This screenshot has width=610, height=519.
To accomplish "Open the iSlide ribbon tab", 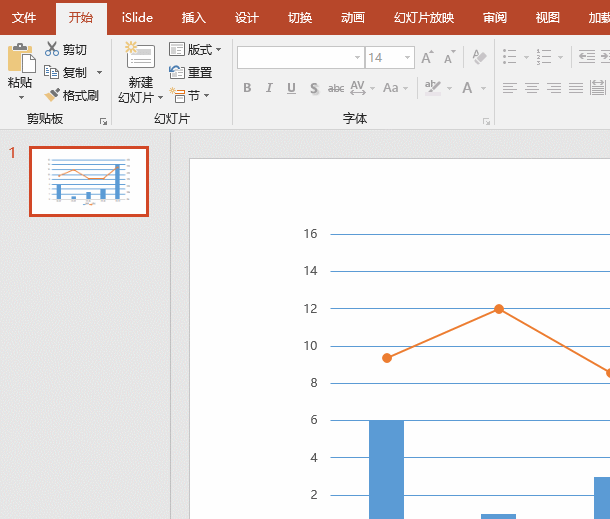I will [138, 18].
